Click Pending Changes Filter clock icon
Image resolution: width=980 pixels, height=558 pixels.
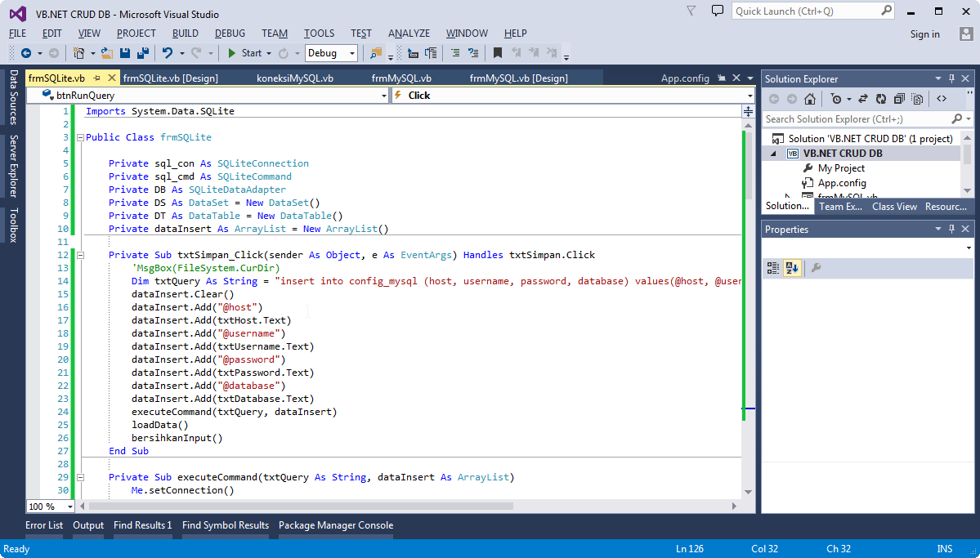coord(836,99)
